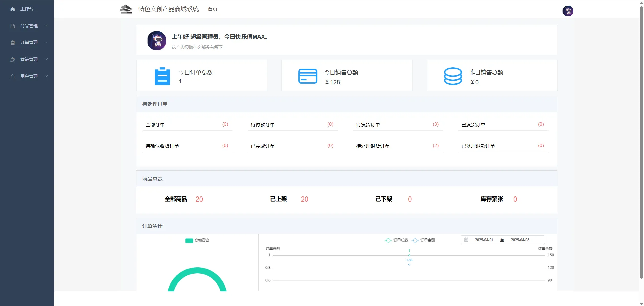644x306 pixels.
Task: Toggle the 订单金额 chart legend series
Action: click(424, 240)
